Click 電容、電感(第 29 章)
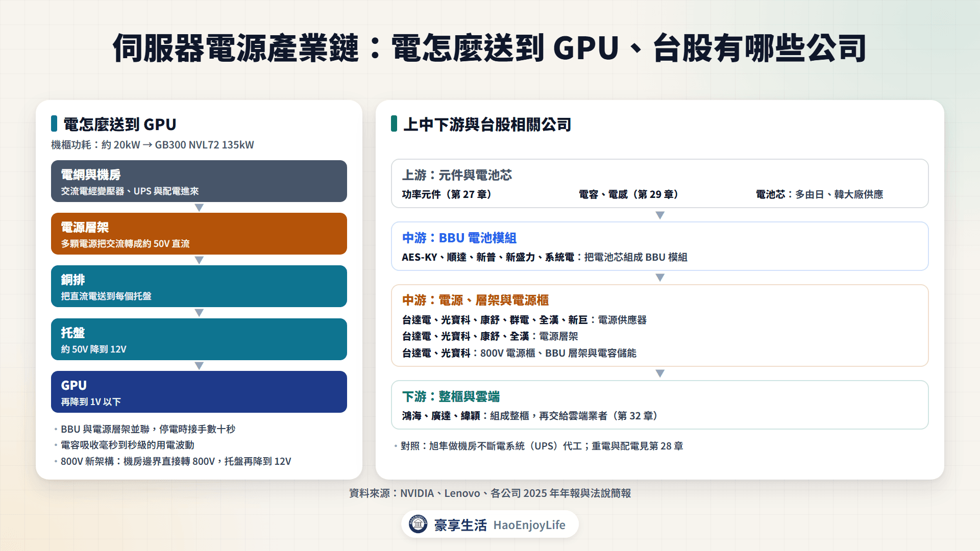 (x=628, y=194)
